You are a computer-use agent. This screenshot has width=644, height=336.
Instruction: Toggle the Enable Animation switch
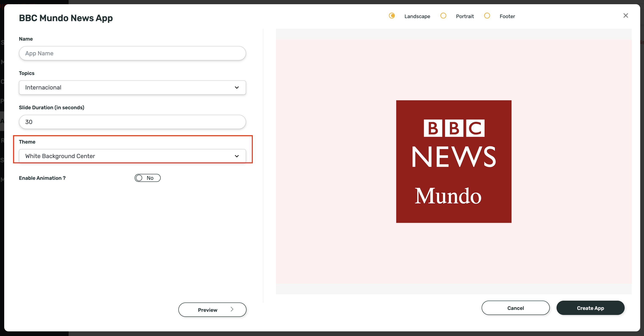pos(147,178)
